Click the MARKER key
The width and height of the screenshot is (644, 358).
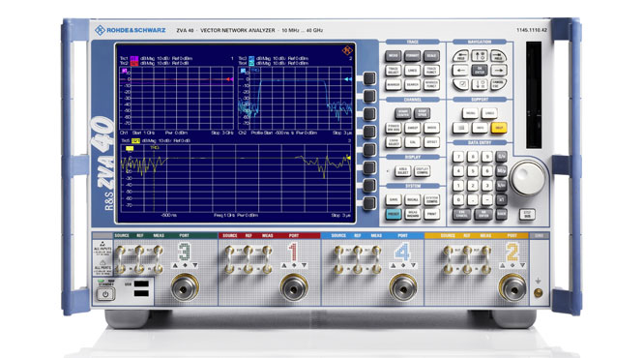click(393, 85)
